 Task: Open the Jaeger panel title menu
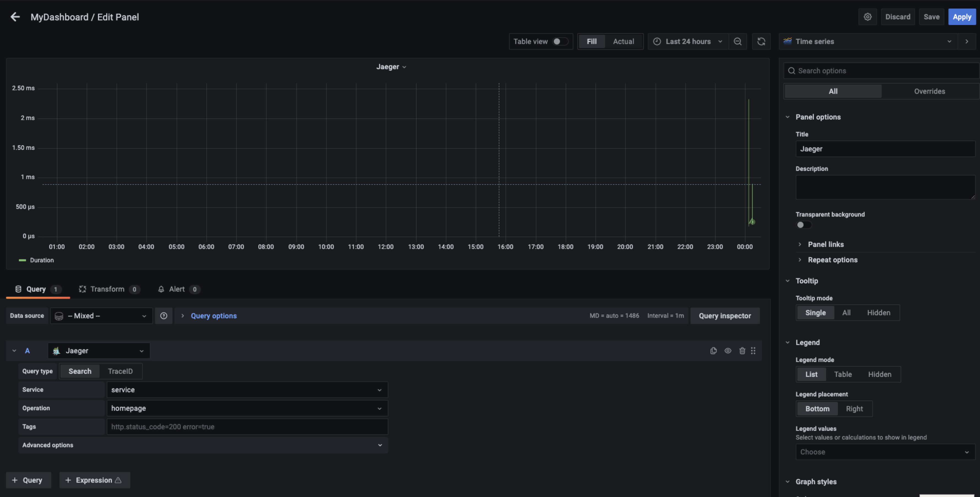point(391,67)
